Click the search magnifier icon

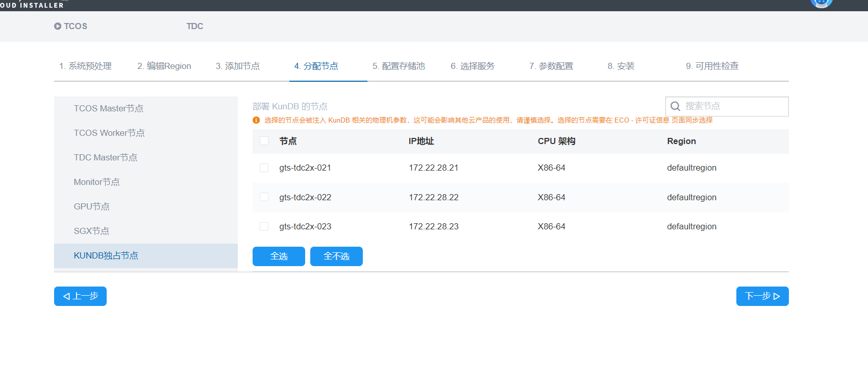[x=675, y=106]
